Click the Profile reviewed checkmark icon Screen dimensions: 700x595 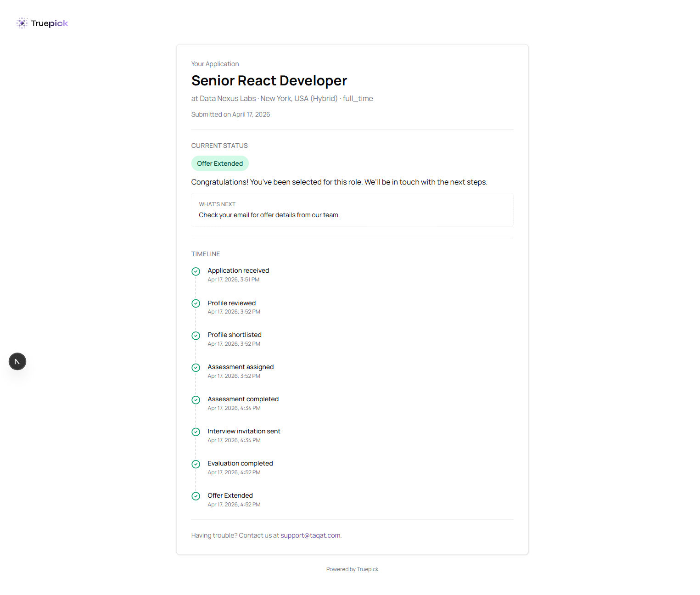point(196,303)
